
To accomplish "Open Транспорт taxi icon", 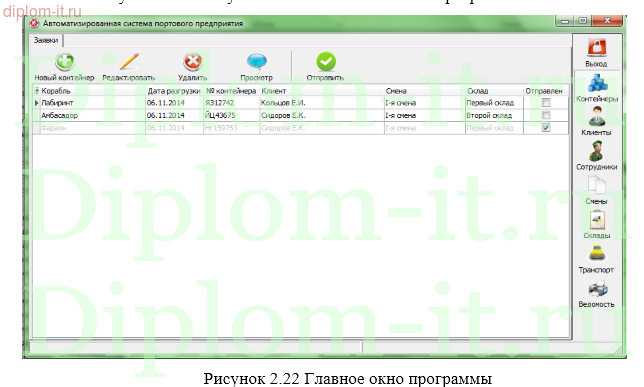I will [597, 253].
